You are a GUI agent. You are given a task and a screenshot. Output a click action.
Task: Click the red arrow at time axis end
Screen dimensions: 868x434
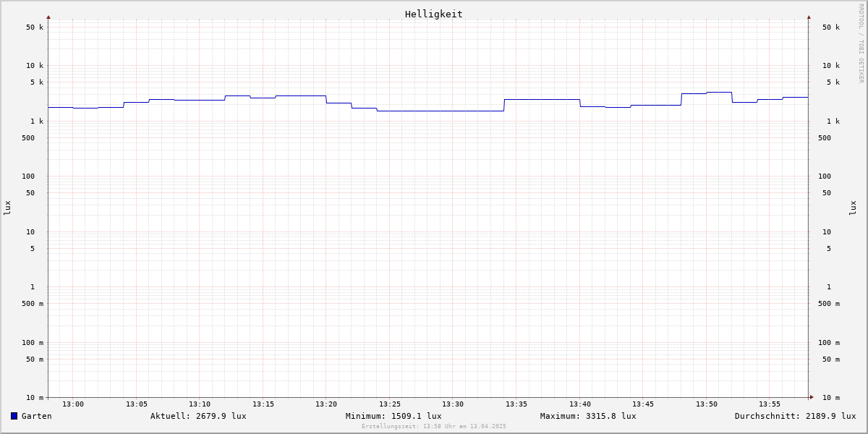coord(812,397)
